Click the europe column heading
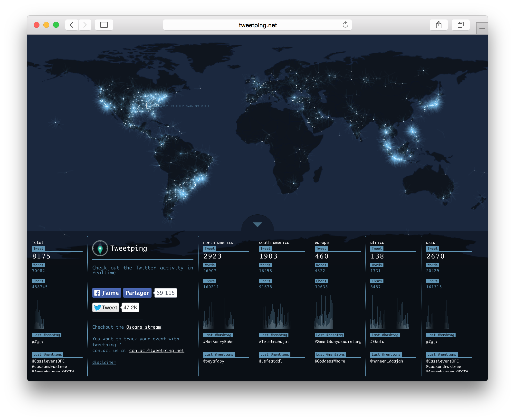The image size is (515, 420). [x=322, y=242]
